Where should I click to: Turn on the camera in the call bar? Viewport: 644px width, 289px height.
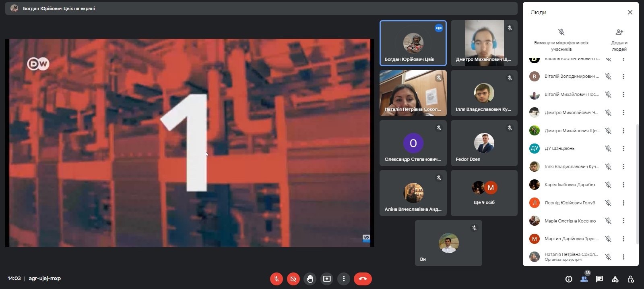pyautogui.click(x=293, y=279)
